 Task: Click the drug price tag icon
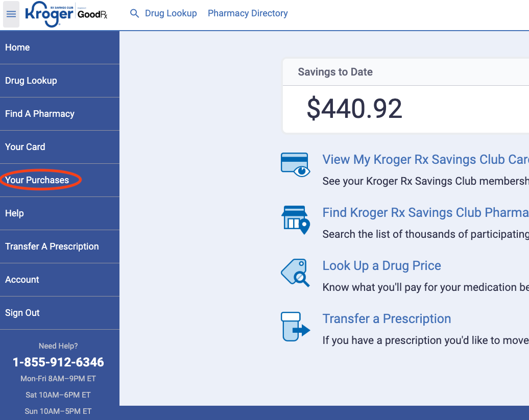pyautogui.click(x=295, y=273)
